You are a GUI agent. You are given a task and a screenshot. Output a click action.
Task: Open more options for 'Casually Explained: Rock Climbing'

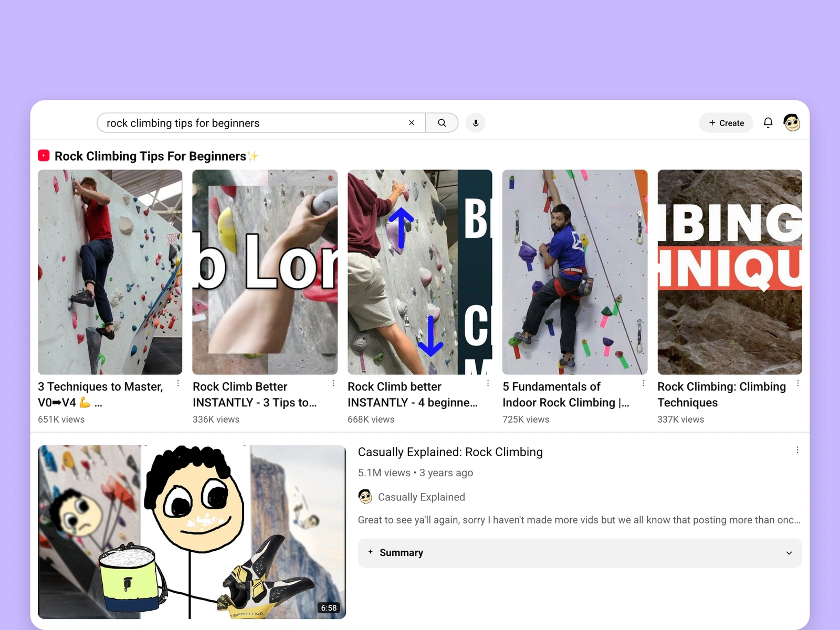(797, 450)
